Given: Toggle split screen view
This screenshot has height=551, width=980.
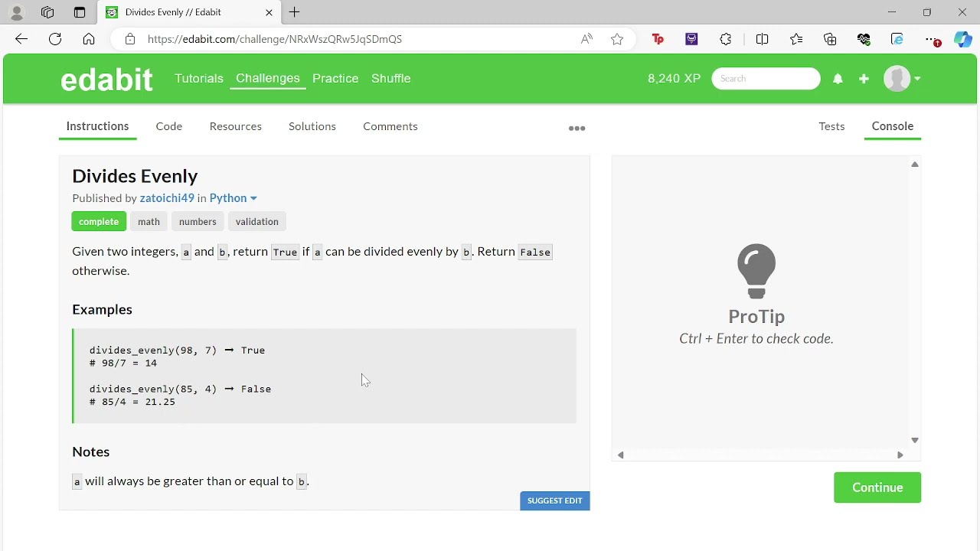Looking at the screenshot, I should pyautogui.click(x=762, y=39).
